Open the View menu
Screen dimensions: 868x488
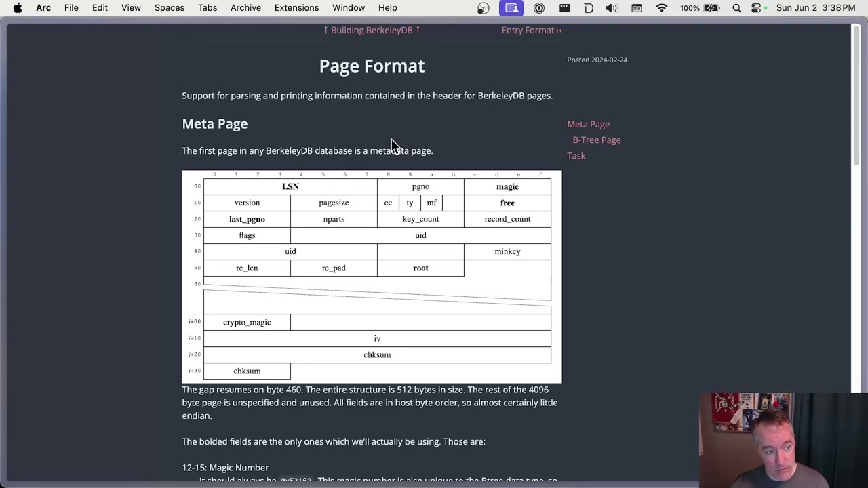tap(131, 8)
